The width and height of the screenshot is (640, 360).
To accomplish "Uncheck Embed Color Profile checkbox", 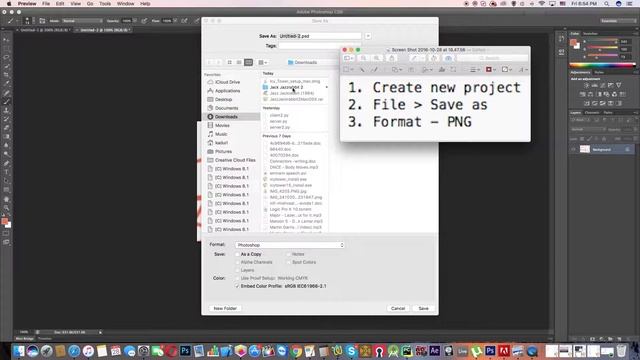I will tap(237, 286).
